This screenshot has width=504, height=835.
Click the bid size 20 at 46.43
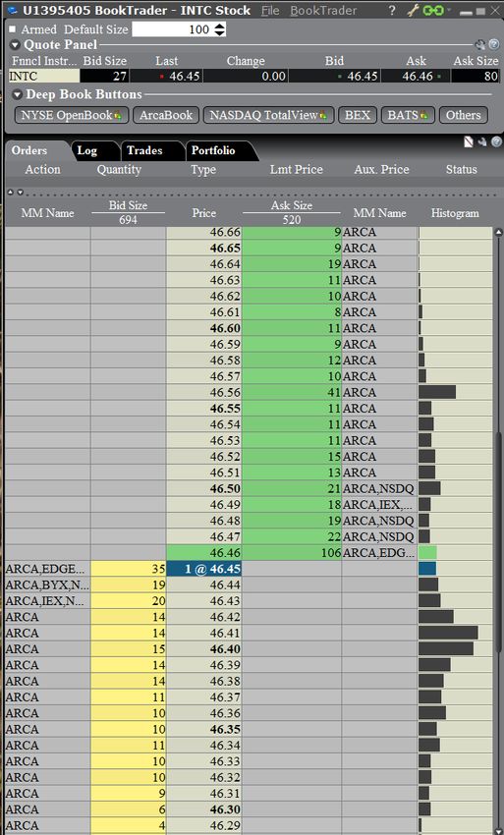tap(129, 600)
